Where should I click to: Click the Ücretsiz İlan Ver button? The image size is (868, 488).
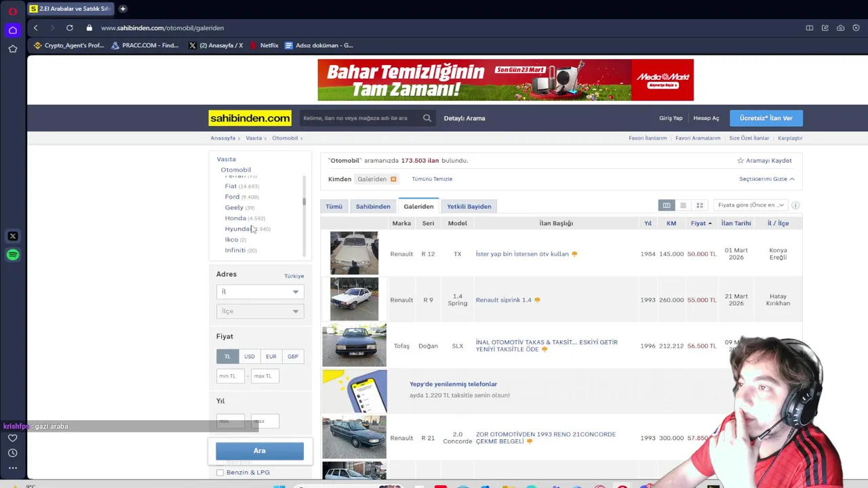pos(766,118)
